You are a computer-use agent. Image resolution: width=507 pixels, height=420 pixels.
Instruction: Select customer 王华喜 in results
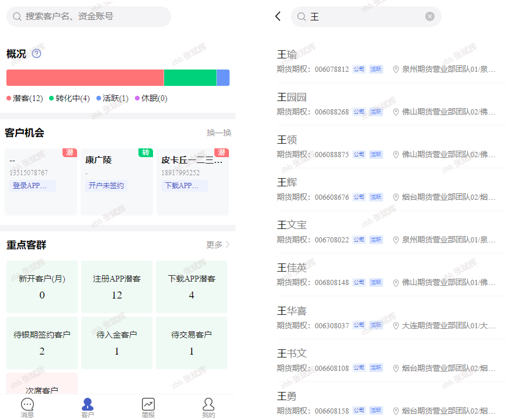(x=391, y=318)
